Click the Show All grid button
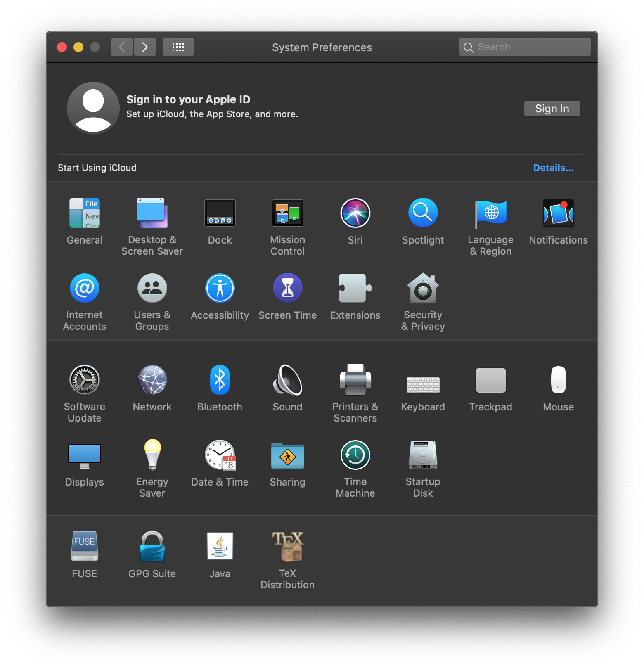This screenshot has height=668, width=644. click(178, 47)
